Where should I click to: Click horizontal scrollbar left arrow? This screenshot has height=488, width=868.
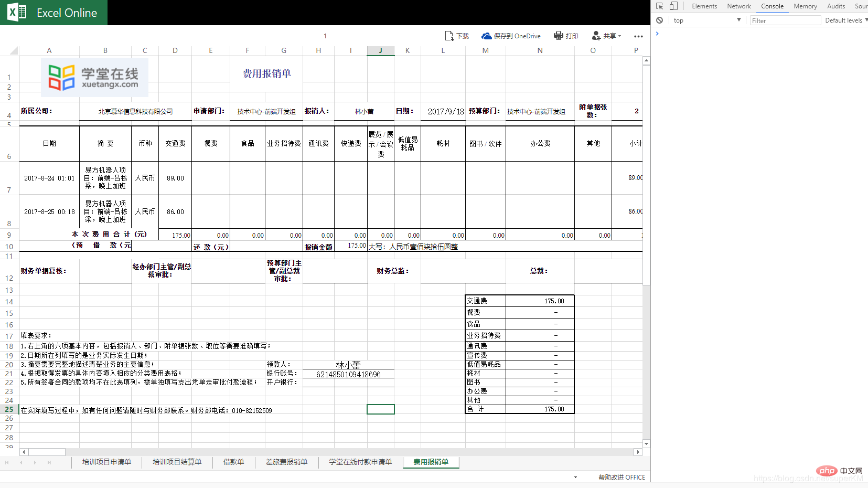pos(24,452)
